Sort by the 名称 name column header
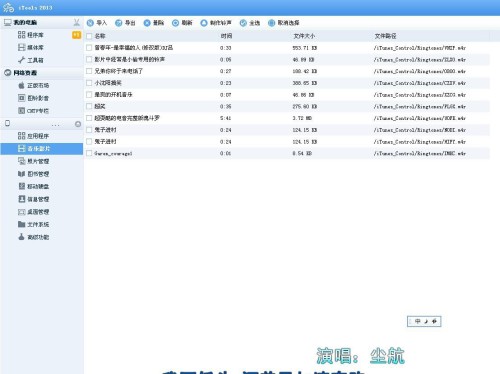This screenshot has width=500, height=374. (x=100, y=36)
